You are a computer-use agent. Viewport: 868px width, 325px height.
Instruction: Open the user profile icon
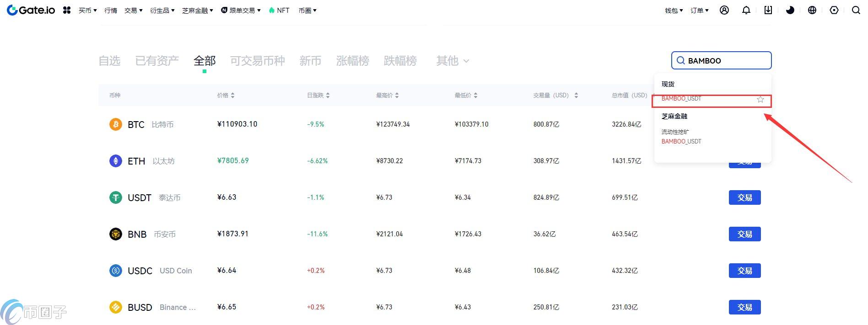[x=724, y=10]
